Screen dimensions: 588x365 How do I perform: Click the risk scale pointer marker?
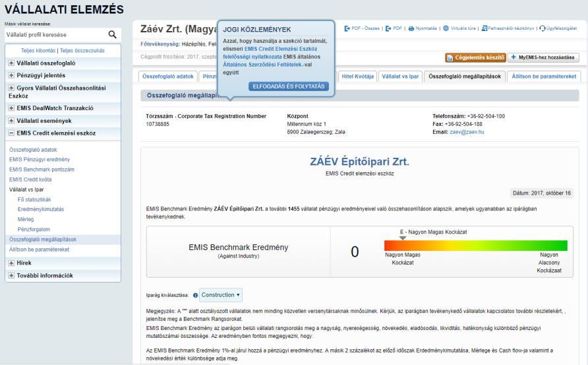click(x=403, y=238)
